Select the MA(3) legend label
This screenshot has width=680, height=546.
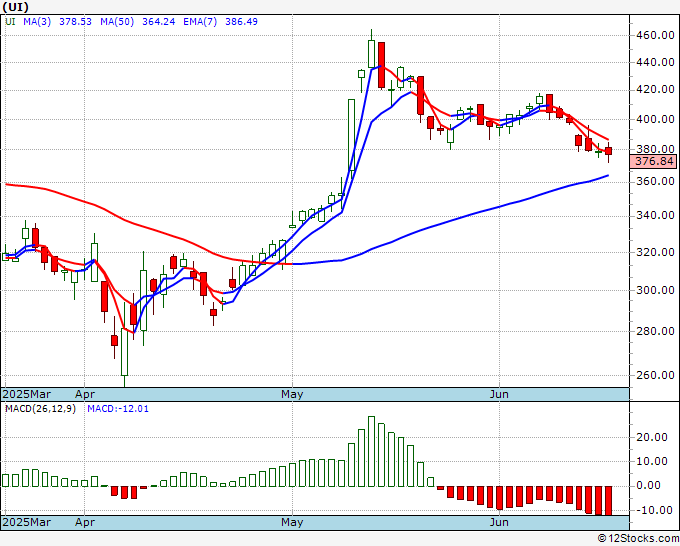coord(37,22)
